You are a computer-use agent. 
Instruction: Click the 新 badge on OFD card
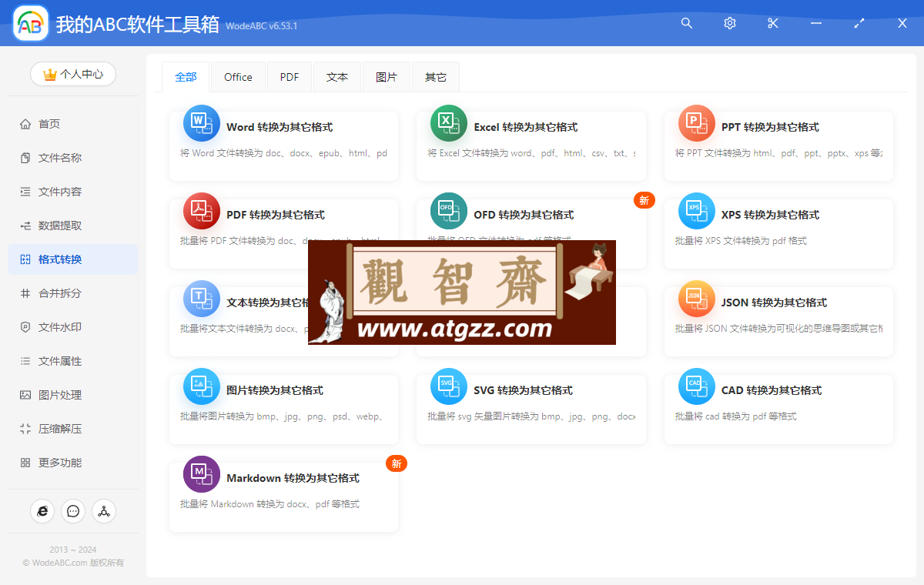point(644,200)
